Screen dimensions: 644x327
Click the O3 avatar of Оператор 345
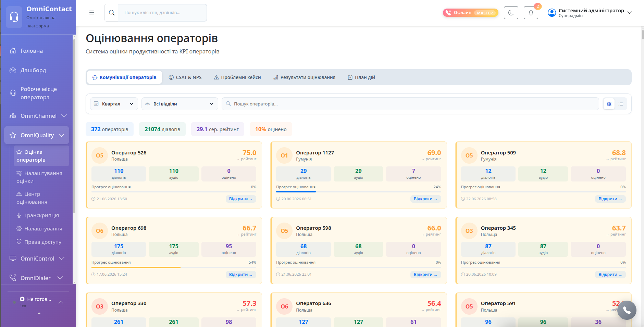[469, 231]
